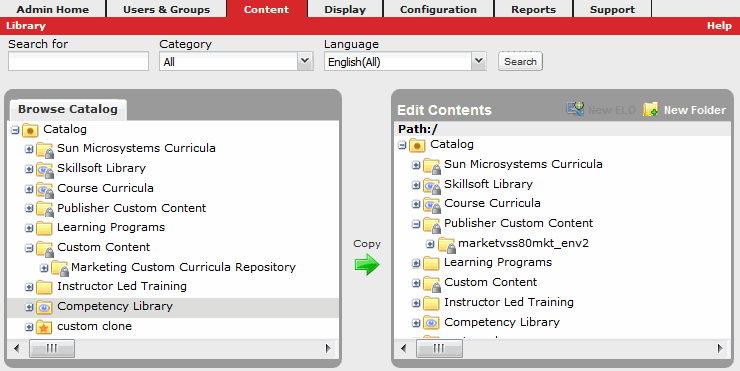The height and width of the screenshot is (371, 740).
Task: Click Skillsoft Library folder icon in Browse Catalog
Action: (x=45, y=169)
